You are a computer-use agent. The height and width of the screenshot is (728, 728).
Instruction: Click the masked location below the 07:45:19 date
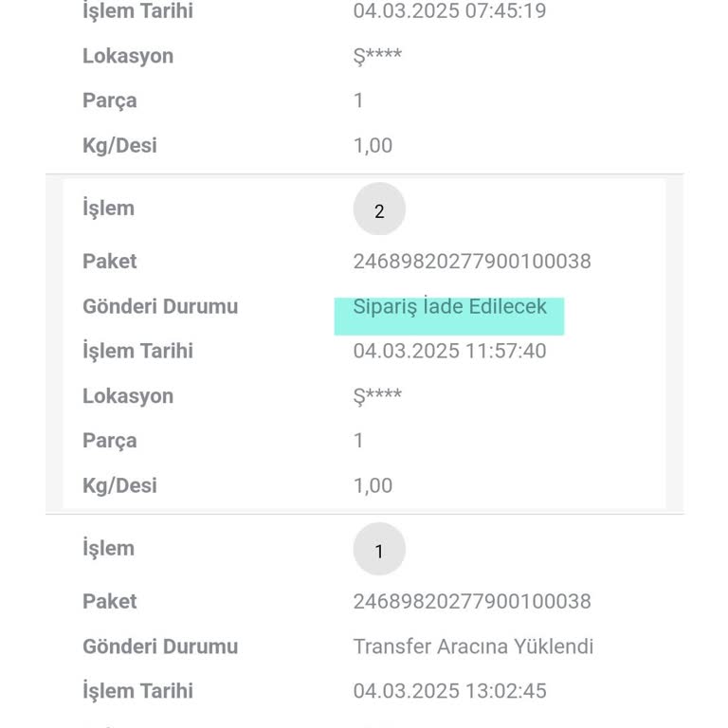point(377,56)
